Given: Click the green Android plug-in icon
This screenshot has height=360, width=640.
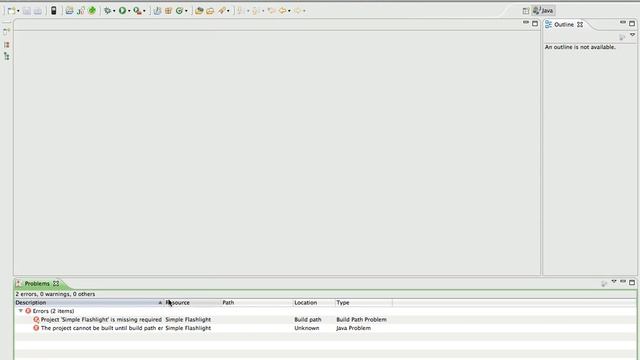Looking at the screenshot, I should (92, 11).
